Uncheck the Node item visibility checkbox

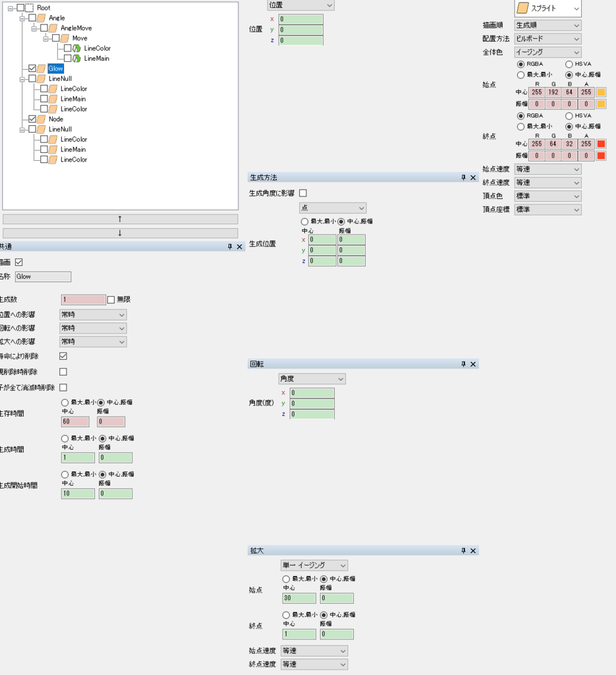32,119
